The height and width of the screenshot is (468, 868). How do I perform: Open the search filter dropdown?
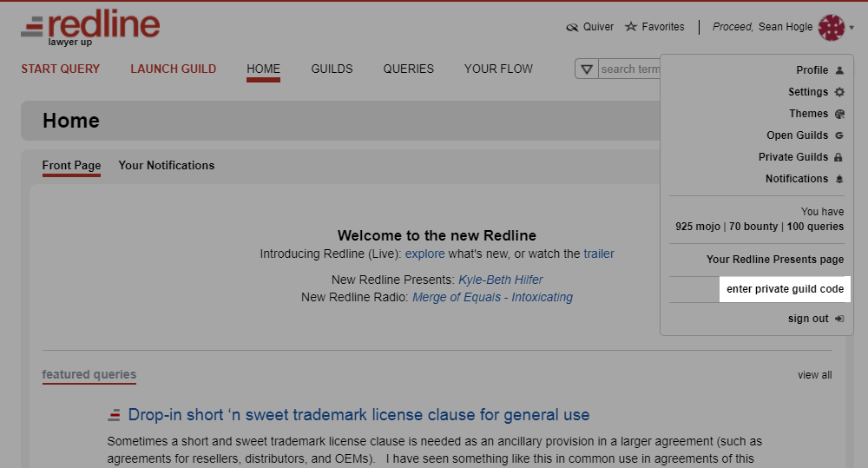coord(587,69)
